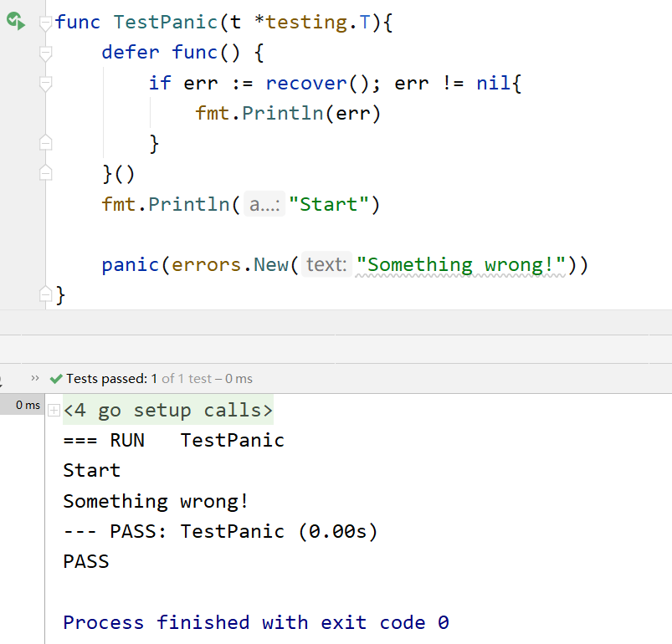
Task: Click the 'a...:' parameter hint in Println
Action: [x=265, y=204]
